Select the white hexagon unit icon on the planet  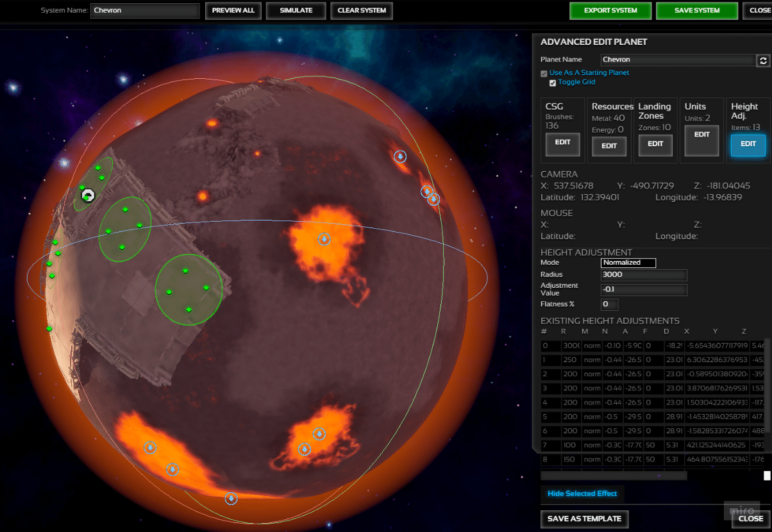[88, 195]
